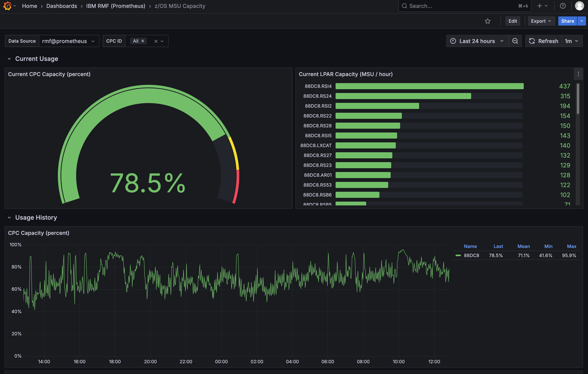
Task: Remove the All chip from CPC ID
Action: (x=143, y=41)
